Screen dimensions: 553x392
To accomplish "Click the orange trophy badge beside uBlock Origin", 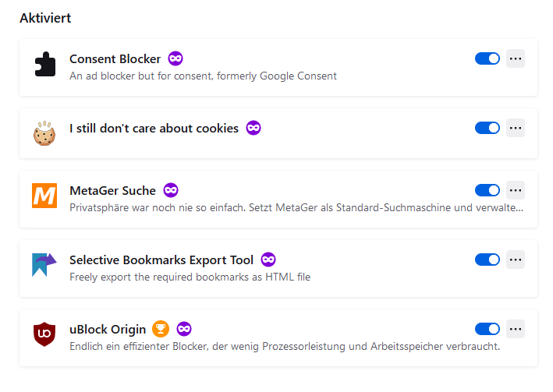I will 161,329.
